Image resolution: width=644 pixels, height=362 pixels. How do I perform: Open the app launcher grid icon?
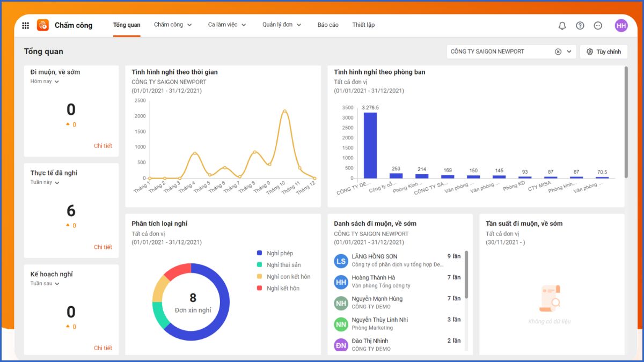point(25,25)
